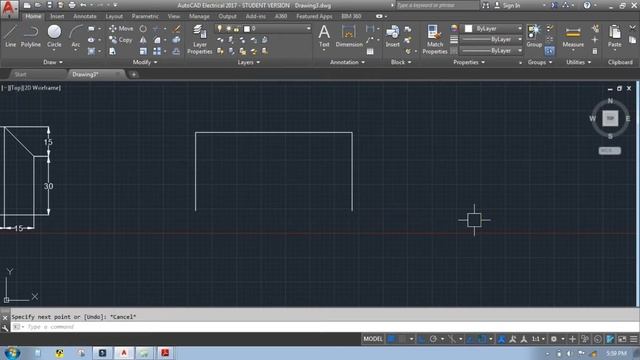
Task: Click the Erase tool icon
Action: (176, 29)
